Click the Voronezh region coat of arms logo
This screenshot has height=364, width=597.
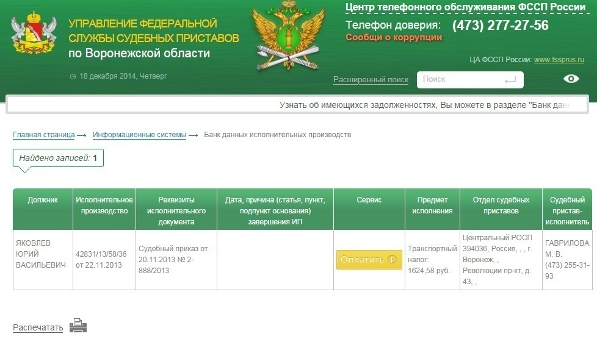tap(34, 33)
